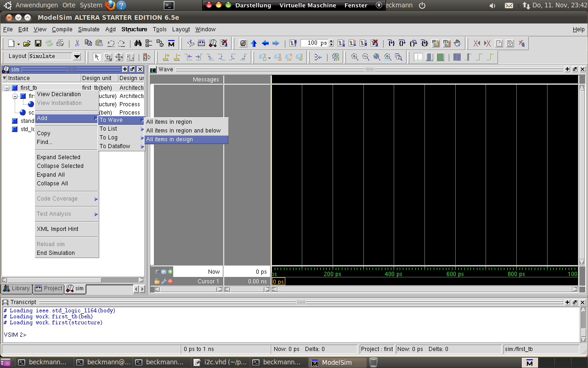This screenshot has height=368, width=588.
Task: Open the Tools menu
Action: (x=160, y=29)
